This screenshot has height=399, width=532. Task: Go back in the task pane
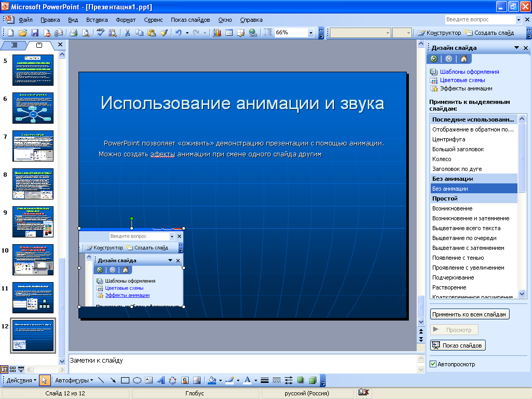point(434,59)
